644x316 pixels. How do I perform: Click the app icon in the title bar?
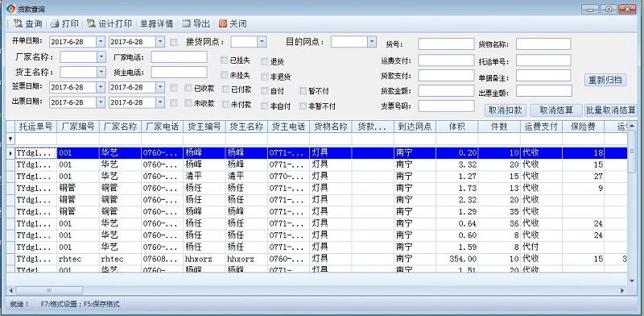point(10,9)
